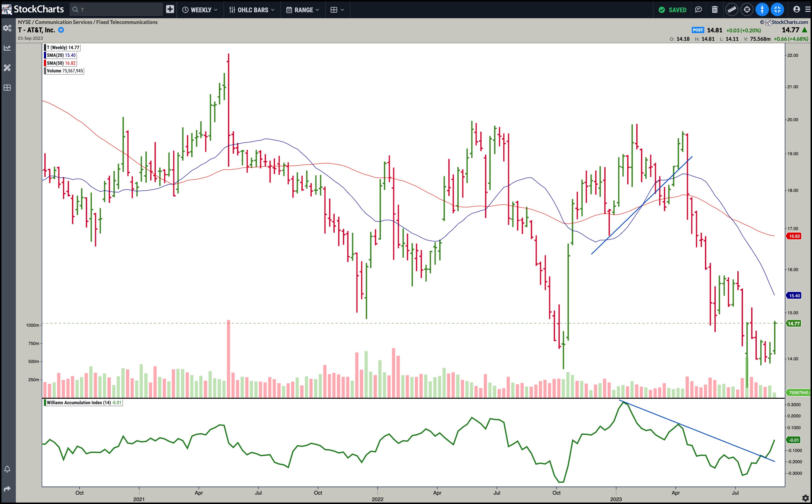Delete chart using trash icon
The width and height of the screenshot is (812, 504).
[715, 10]
